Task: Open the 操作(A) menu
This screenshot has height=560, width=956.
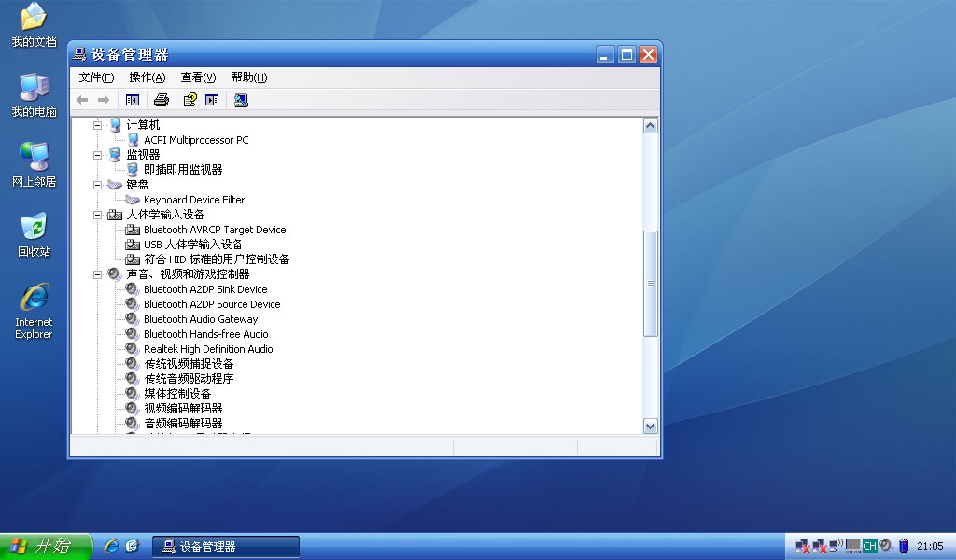Action: (147, 77)
